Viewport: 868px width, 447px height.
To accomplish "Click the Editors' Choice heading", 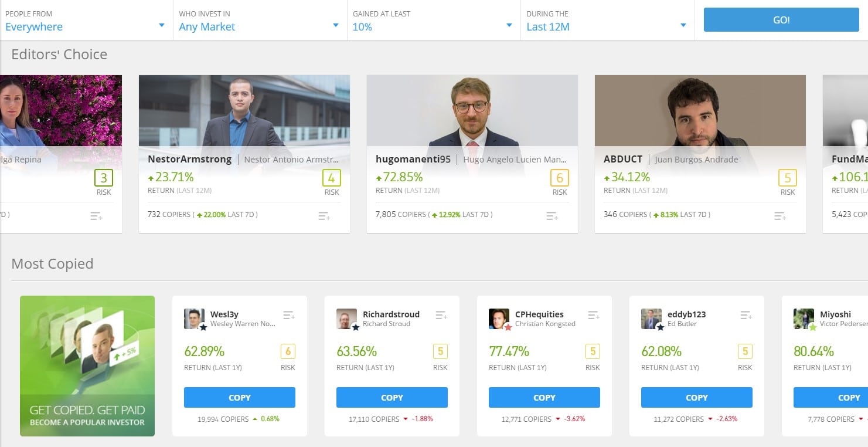I will (x=59, y=55).
